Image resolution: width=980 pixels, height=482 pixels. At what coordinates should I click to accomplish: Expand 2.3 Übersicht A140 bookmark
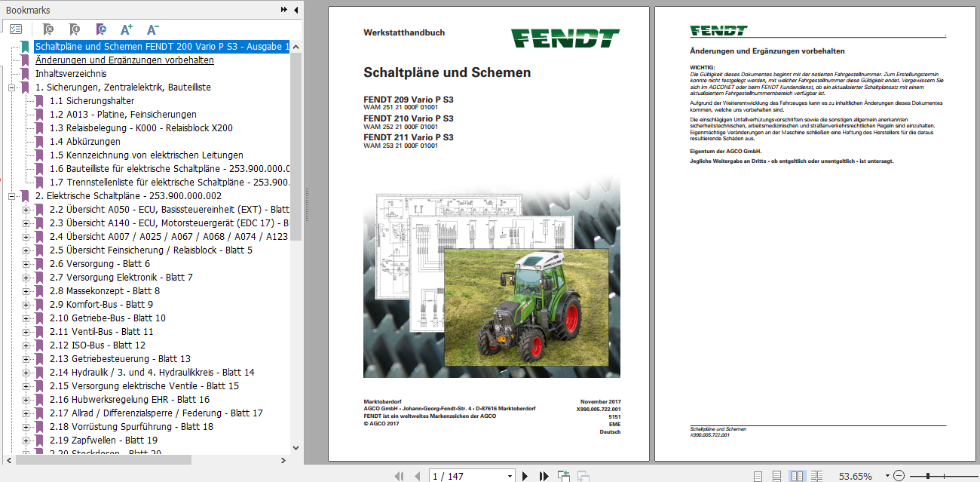click(x=26, y=223)
